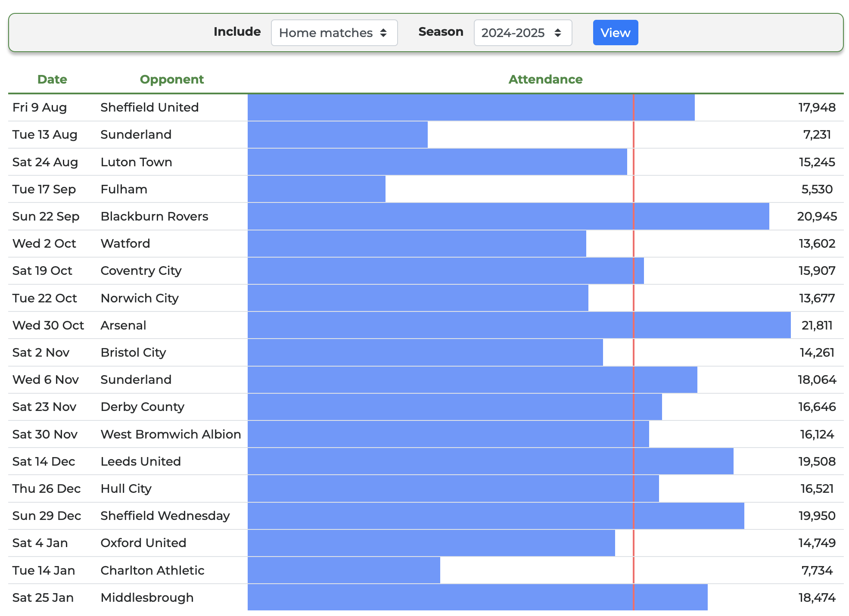Click the Arsenal attendance bar

519,325
